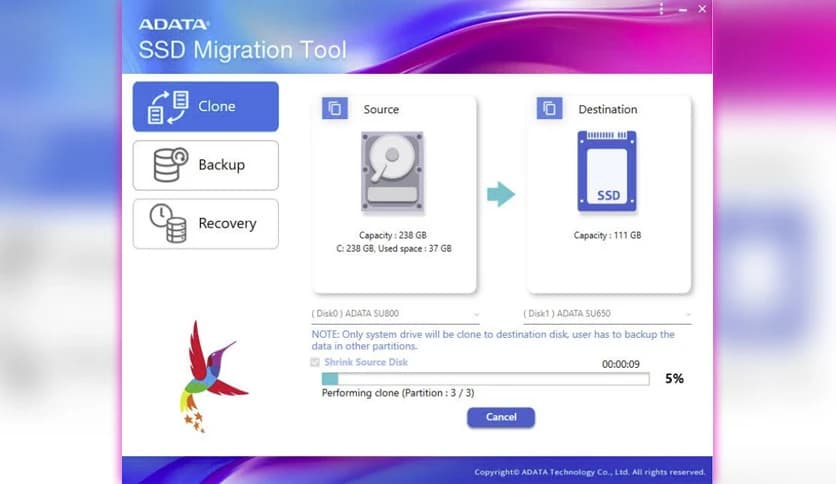This screenshot has width=836, height=484.
Task: Click the destination SSD drive image
Action: (x=607, y=171)
